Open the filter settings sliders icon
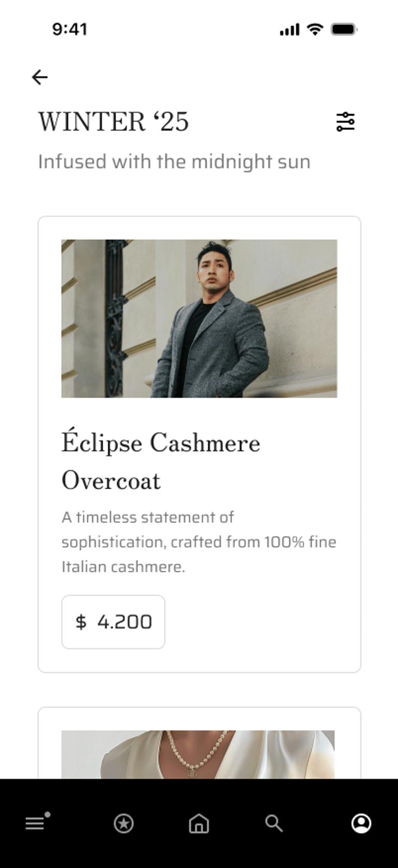398x868 pixels. tap(345, 122)
